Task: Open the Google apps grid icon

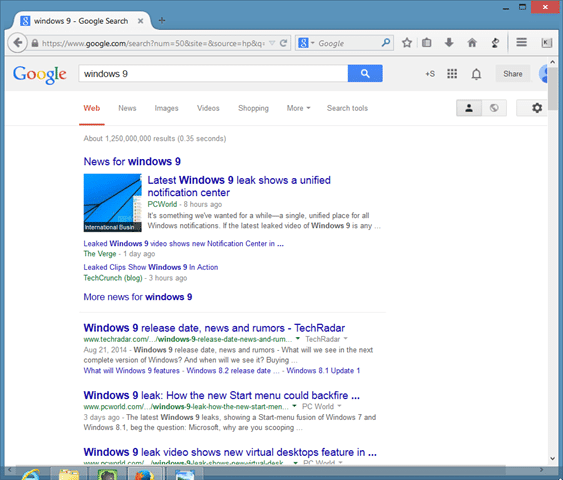Action: pyautogui.click(x=452, y=74)
